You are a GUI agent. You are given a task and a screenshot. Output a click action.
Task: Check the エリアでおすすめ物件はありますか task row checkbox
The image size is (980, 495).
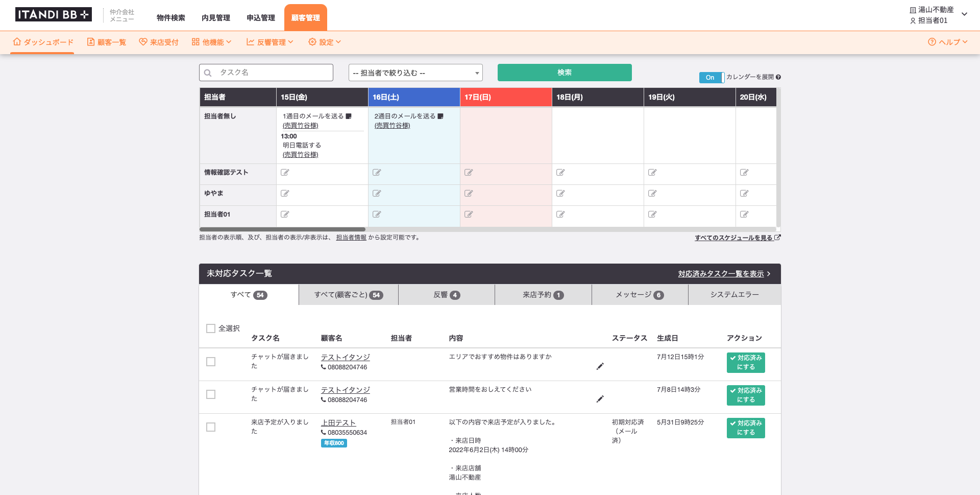click(x=211, y=362)
